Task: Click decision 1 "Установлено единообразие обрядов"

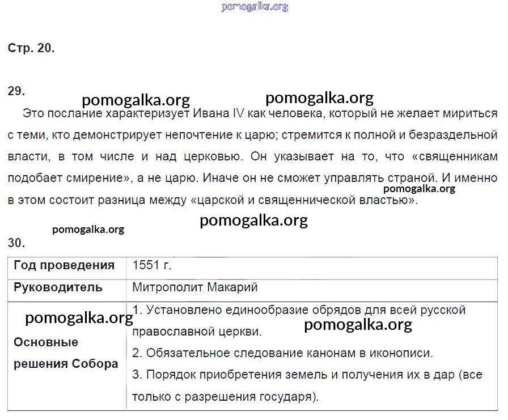Action: [x=299, y=311]
